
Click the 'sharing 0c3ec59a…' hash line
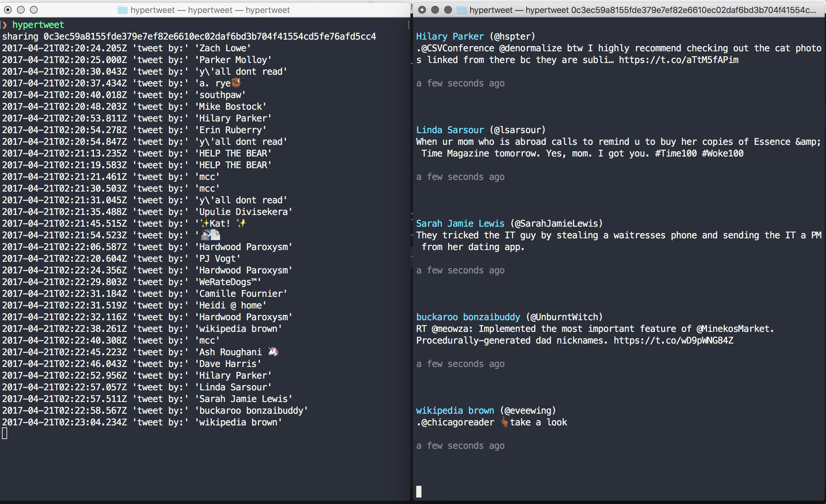point(189,36)
